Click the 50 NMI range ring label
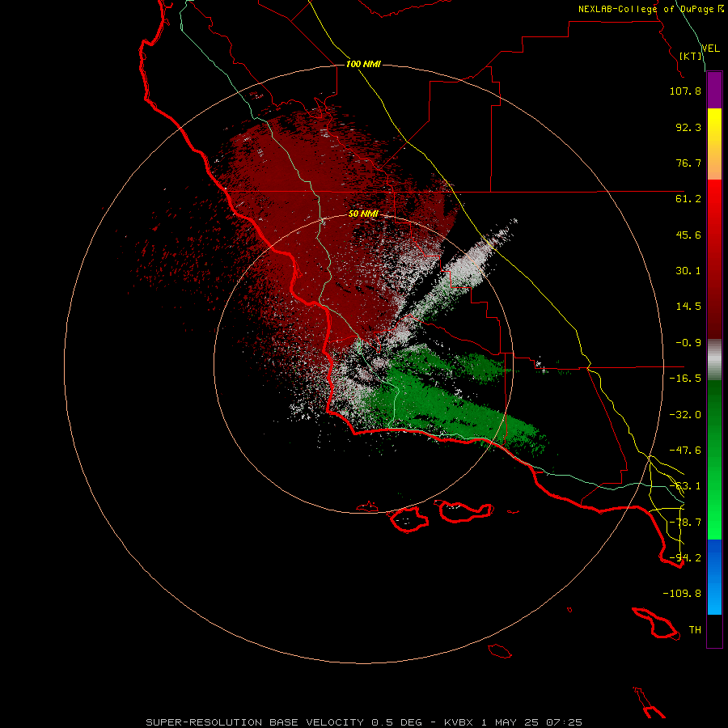The width and height of the screenshot is (728, 728). tap(363, 214)
